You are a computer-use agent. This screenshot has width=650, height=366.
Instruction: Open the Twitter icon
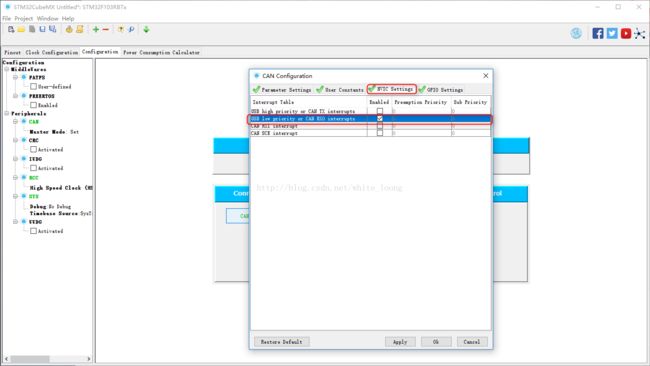612,33
